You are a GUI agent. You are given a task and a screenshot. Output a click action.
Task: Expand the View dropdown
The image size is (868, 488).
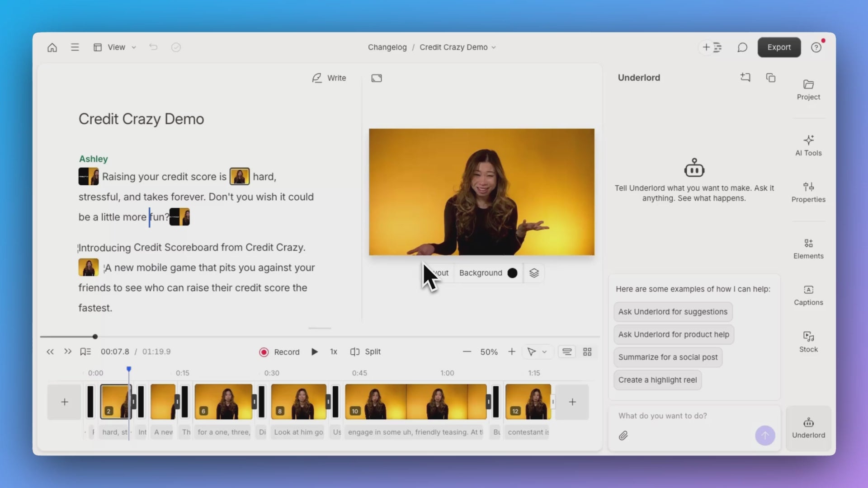click(115, 47)
